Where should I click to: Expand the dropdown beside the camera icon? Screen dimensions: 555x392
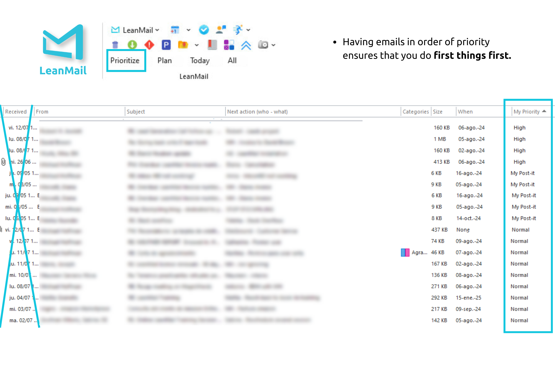tap(273, 45)
